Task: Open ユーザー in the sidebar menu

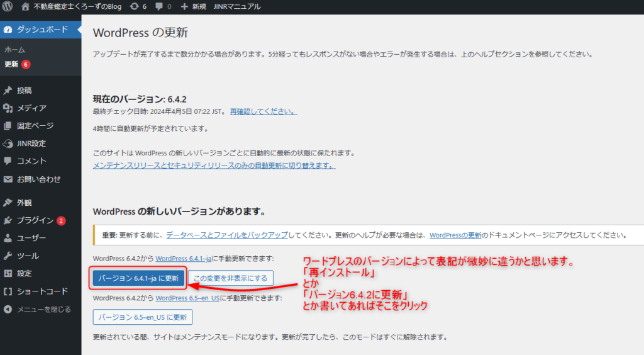Action: pyautogui.click(x=31, y=238)
